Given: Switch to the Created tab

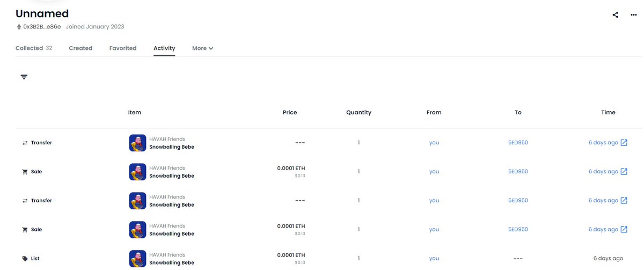Looking at the screenshot, I should coord(80,48).
